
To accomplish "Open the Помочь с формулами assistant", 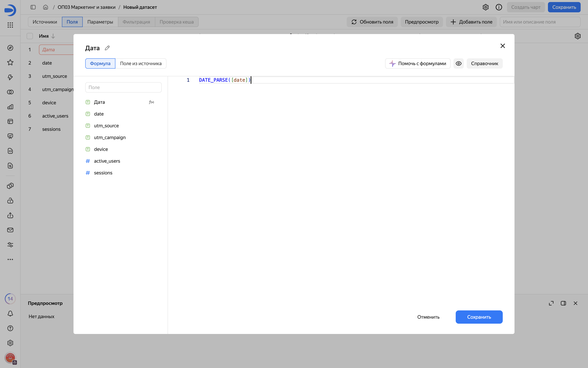I will [x=417, y=63].
